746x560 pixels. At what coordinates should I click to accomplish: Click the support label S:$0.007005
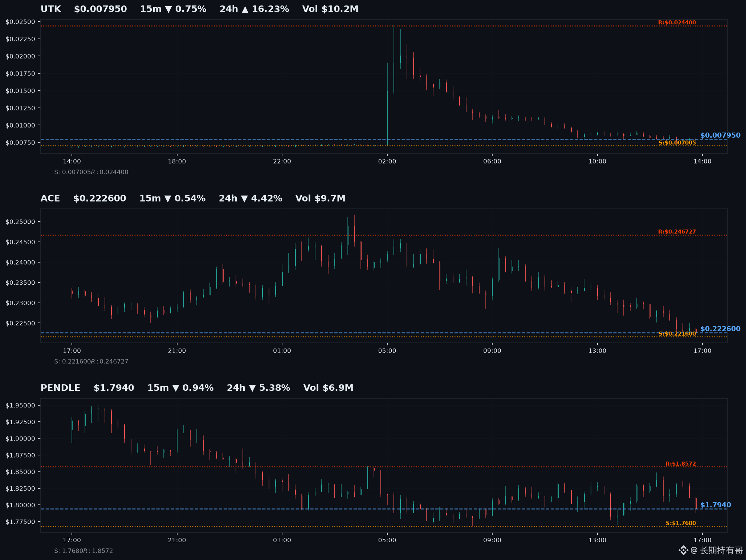(x=677, y=143)
